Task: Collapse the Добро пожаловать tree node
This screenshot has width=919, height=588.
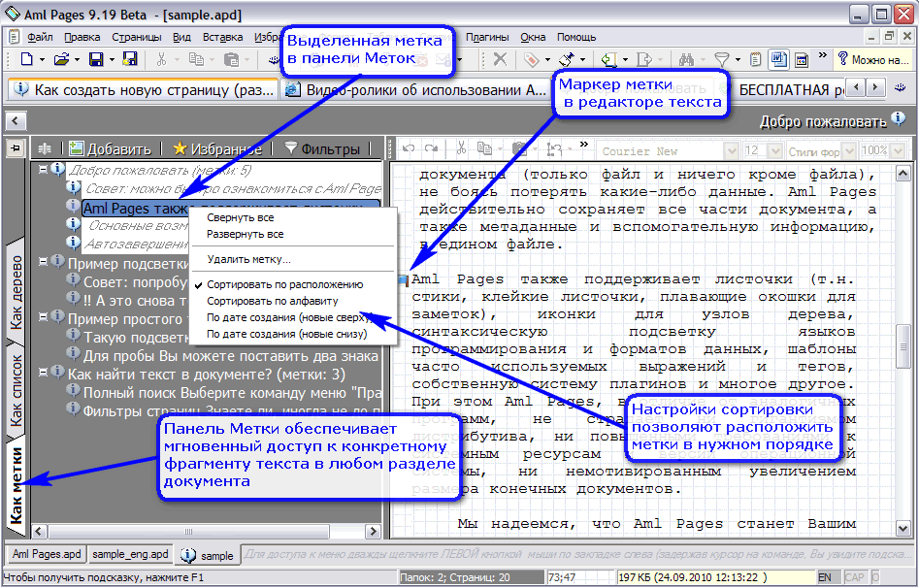Action: point(43,169)
